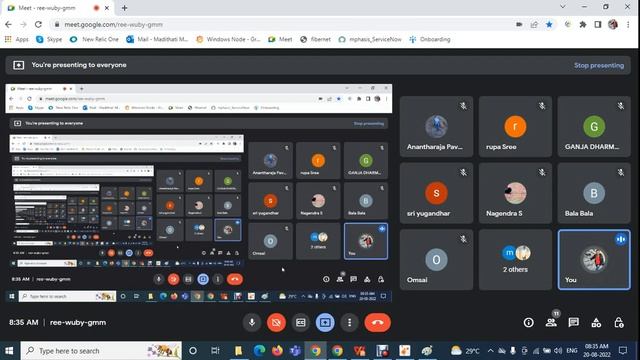This screenshot has height=360, width=640.
Task: Close the Meet browser tab
Action: (107, 8)
